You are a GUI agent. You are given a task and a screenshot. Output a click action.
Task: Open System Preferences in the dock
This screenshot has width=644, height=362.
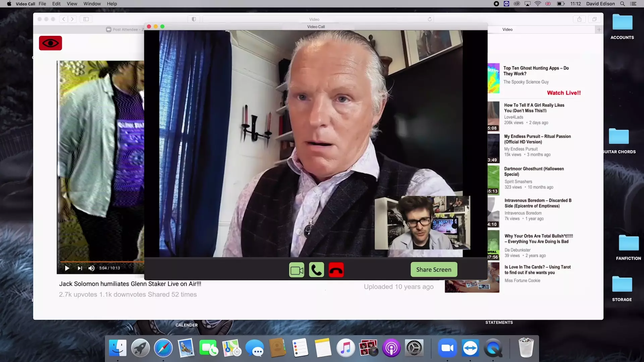414,348
